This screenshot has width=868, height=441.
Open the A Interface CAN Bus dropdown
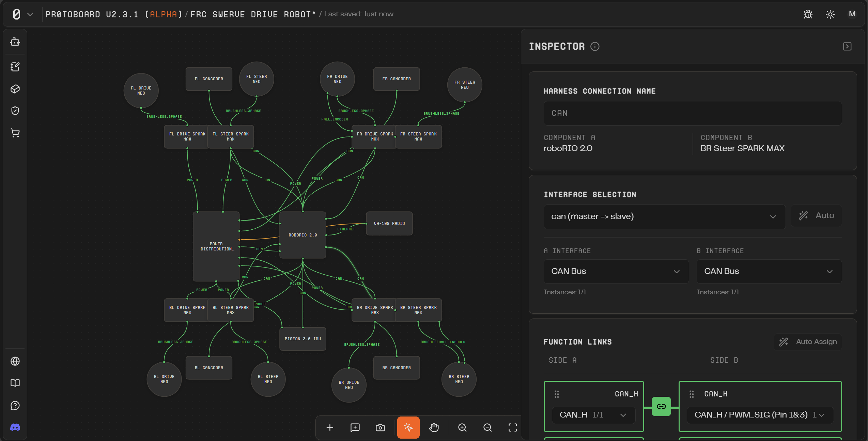616,271
